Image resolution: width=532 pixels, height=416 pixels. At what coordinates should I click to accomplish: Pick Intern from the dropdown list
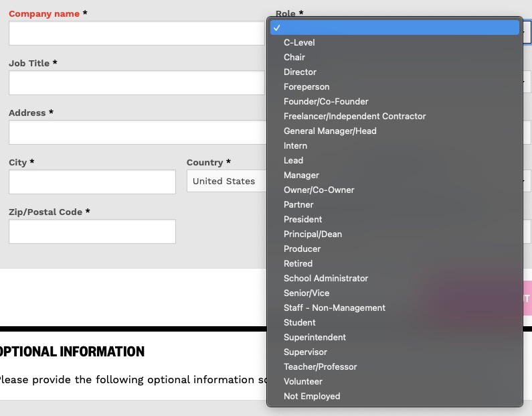[295, 145]
